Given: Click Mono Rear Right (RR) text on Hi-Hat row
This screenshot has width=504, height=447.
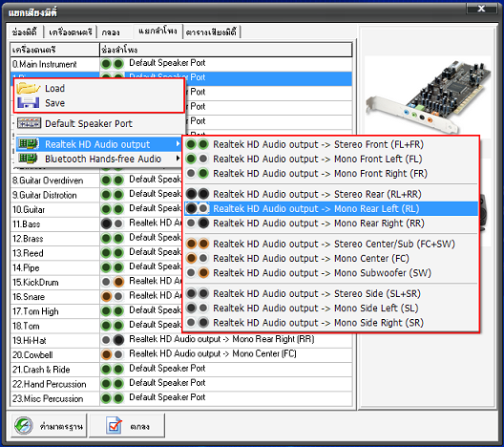Looking at the screenshot, I should tap(273, 339).
